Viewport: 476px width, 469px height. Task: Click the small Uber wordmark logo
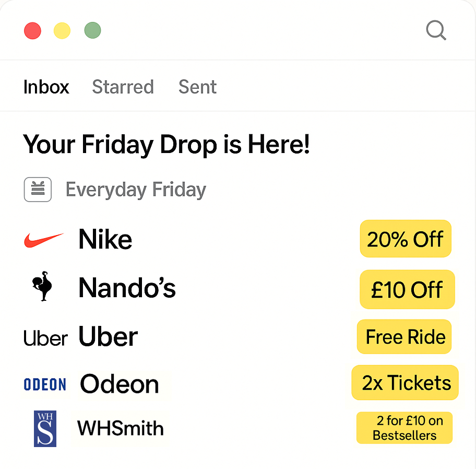[x=45, y=338]
